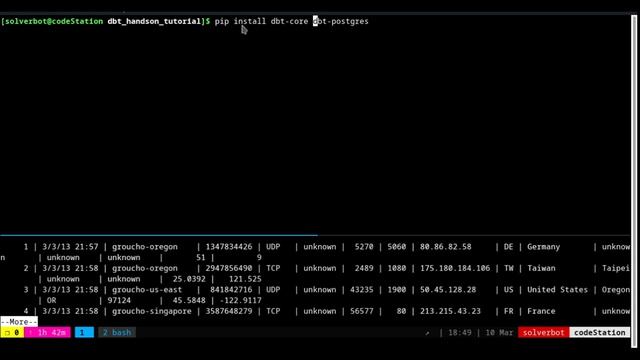Click the value '2947856490'
This screenshot has height=360, width=640.
click(229, 268)
